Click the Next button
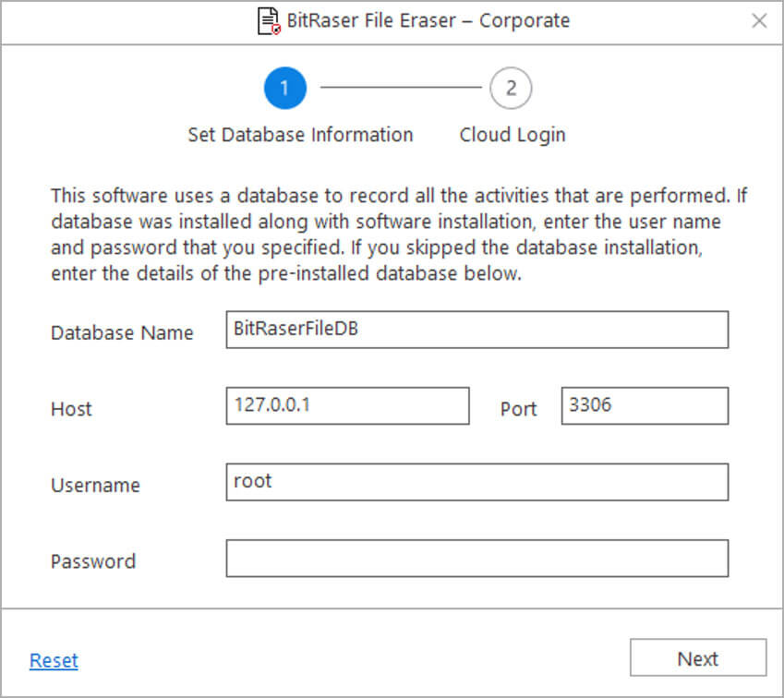 click(698, 657)
